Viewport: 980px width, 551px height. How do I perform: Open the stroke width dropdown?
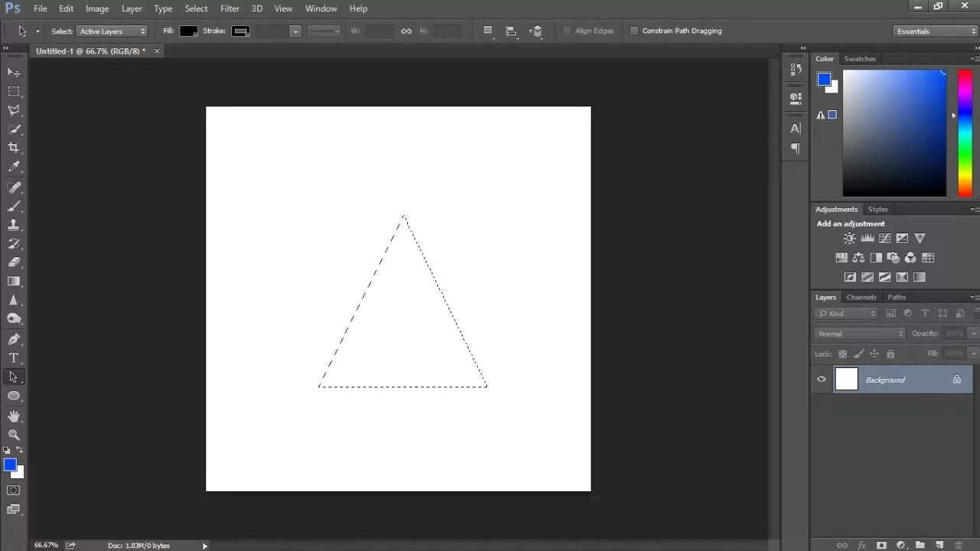pyautogui.click(x=295, y=31)
